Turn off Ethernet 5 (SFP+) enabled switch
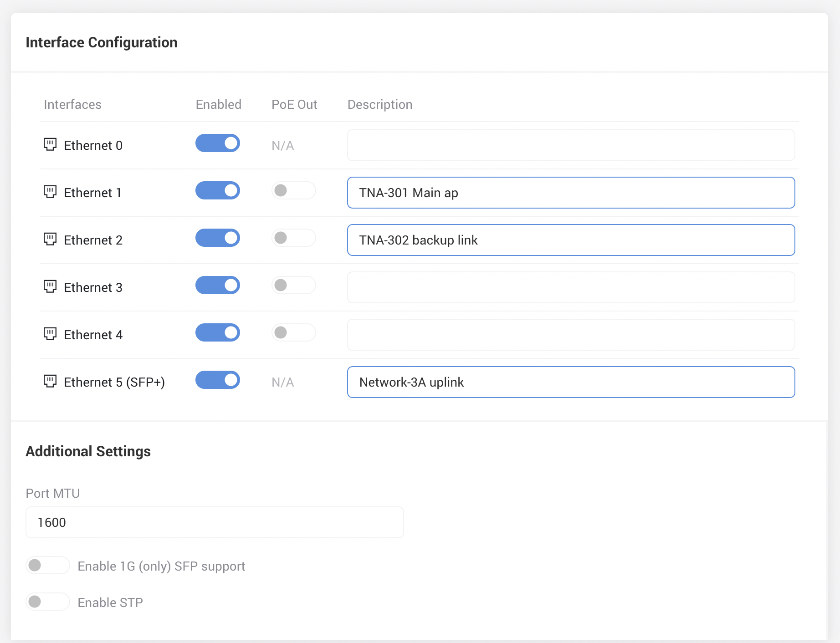This screenshot has width=840, height=643. [x=218, y=380]
